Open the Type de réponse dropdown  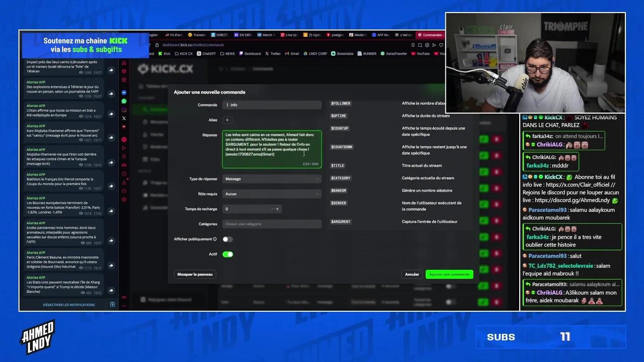272,179
